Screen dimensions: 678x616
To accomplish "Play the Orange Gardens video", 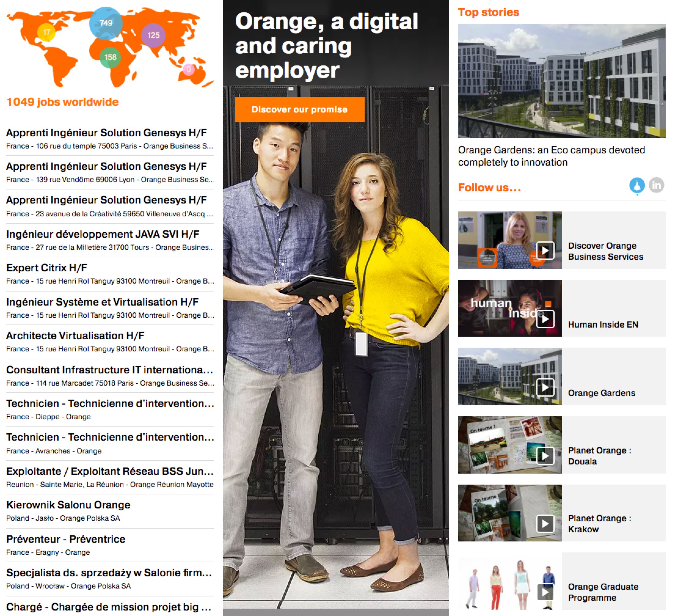I will (545, 387).
